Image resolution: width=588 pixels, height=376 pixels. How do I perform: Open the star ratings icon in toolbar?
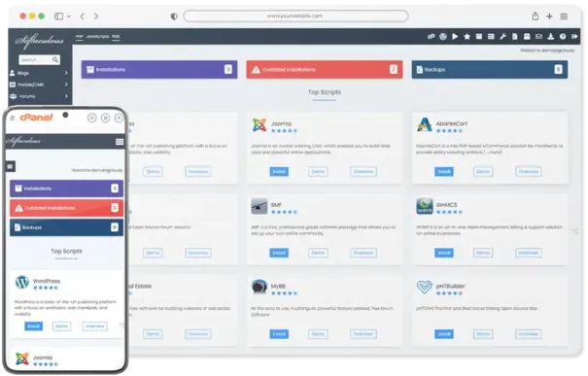467,36
